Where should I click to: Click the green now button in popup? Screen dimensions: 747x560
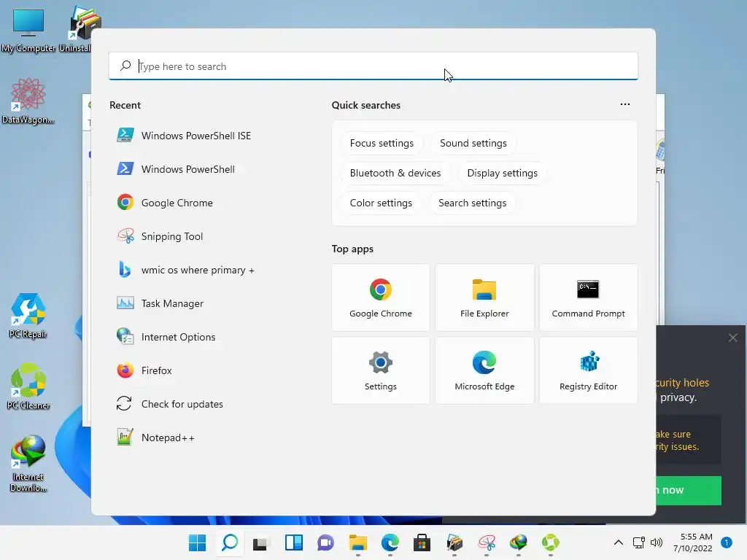pyautogui.click(x=689, y=491)
